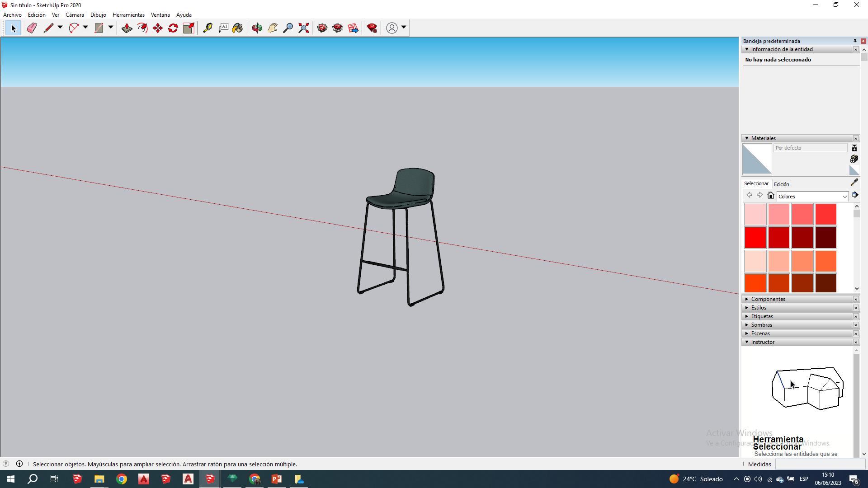
Task: Expand the Componentes panel
Action: coord(768,299)
